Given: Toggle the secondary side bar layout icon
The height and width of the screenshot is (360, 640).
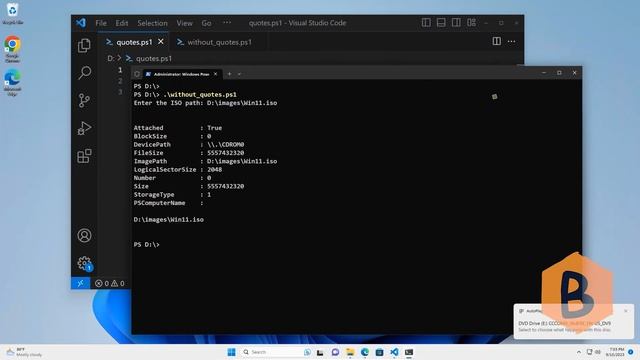Looking at the screenshot, I should [456, 23].
